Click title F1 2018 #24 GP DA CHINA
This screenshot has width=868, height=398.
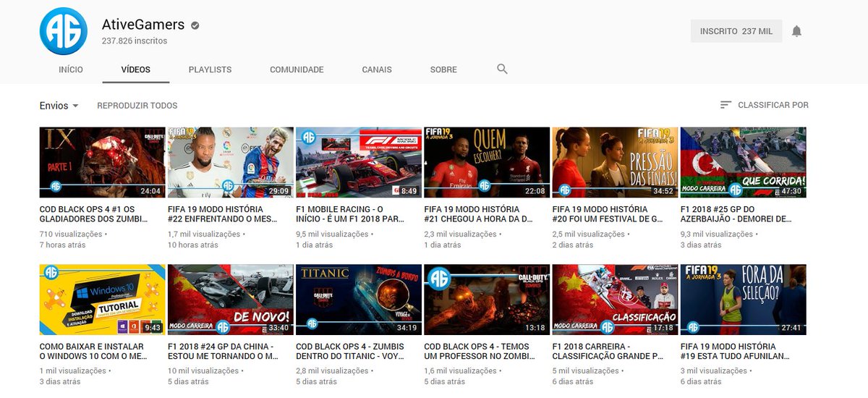[224, 352]
